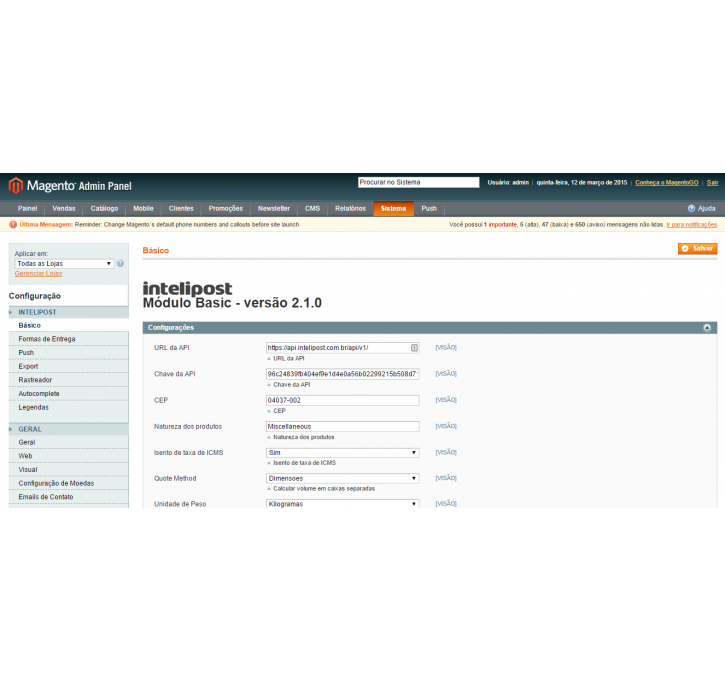This screenshot has width=725, height=680.
Task: Open the Newsletter menu
Action: pos(274,208)
